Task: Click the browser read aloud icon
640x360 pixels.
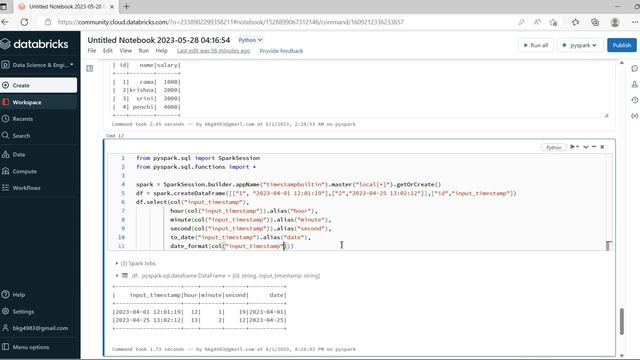Action: pos(537,22)
